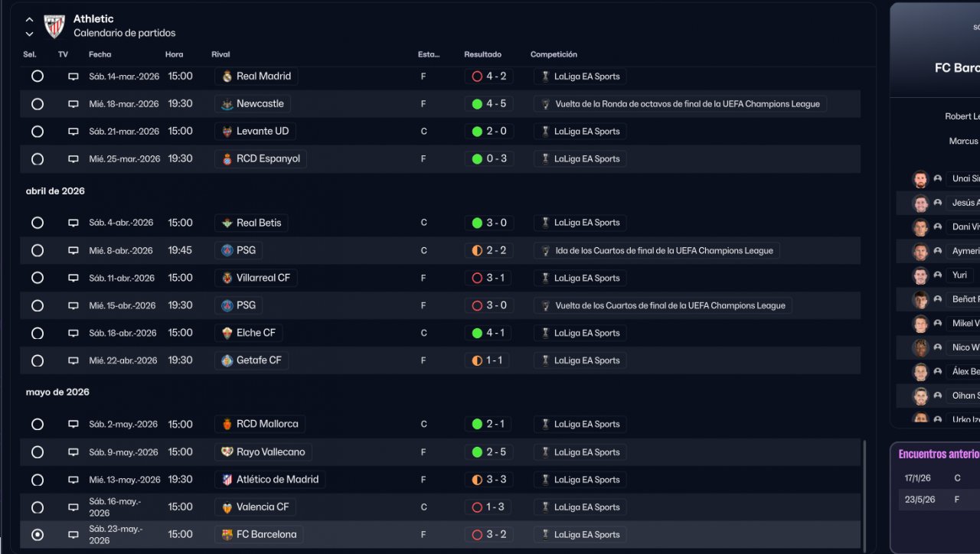Click the TV icon for Valencia CF match

[73, 507]
